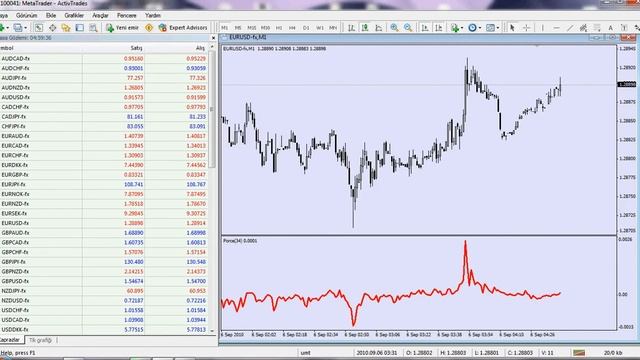Expand the Indicators dropdown arrow
Image resolution: width=640 pixels, height=360 pixels.
[462, 28]
